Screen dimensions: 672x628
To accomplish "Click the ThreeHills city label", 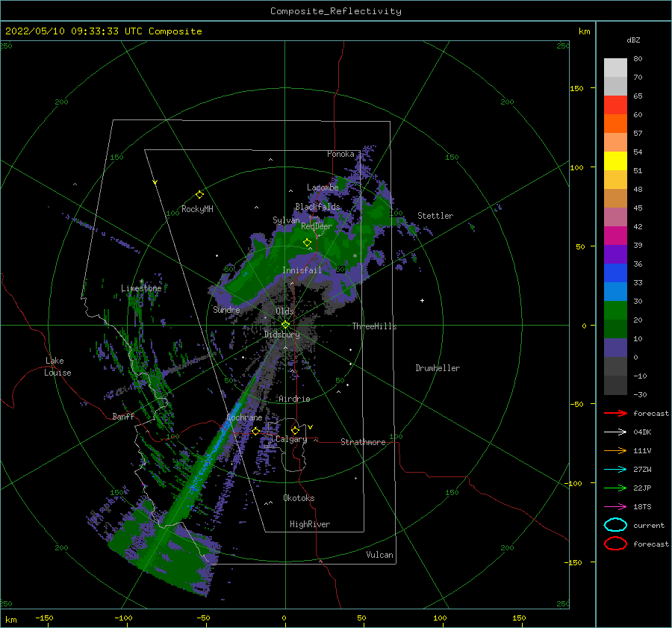I will point(374,326).
